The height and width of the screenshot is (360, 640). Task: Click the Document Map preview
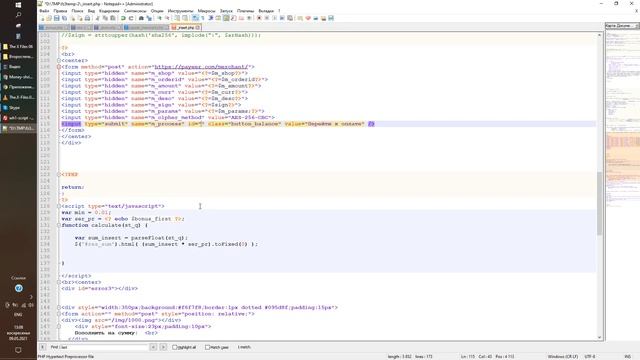(622, 184)
